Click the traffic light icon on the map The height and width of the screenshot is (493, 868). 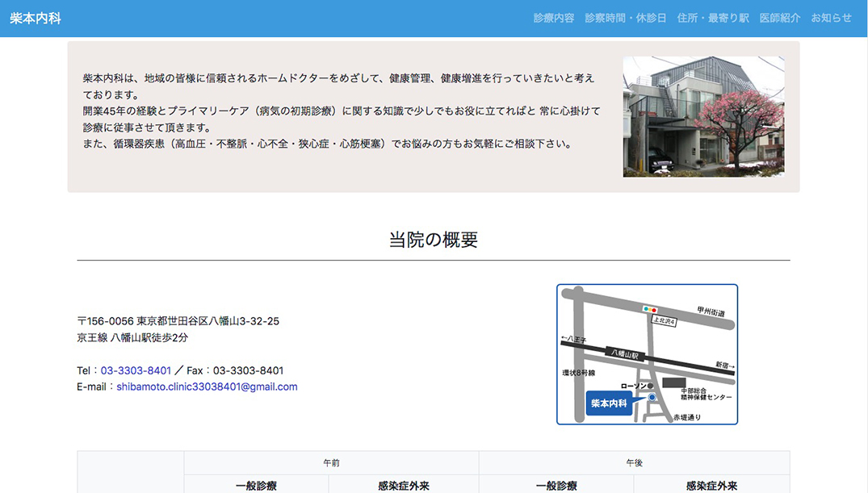pos(650,309)
